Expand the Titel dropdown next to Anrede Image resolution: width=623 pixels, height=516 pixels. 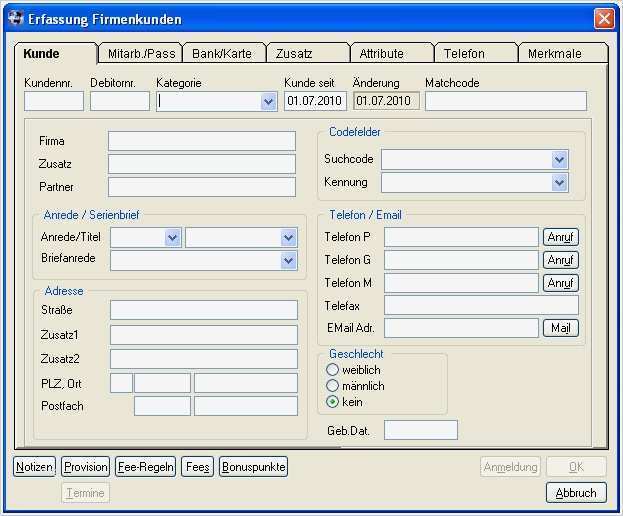288,238
